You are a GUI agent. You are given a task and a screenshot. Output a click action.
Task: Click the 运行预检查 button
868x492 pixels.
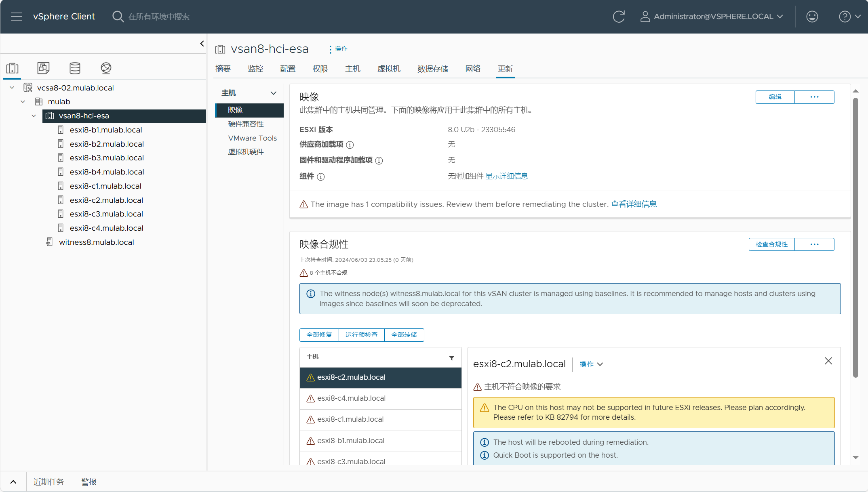point(362,335)
